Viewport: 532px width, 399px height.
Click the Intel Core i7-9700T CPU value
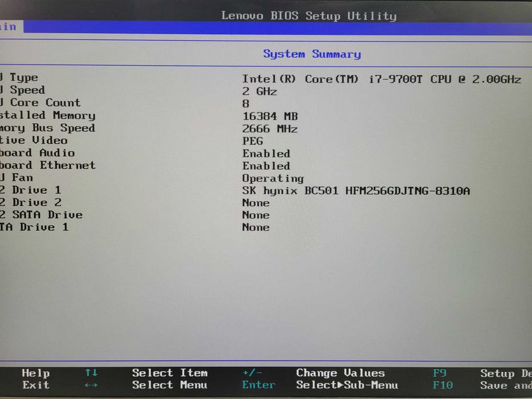point(381,79)
